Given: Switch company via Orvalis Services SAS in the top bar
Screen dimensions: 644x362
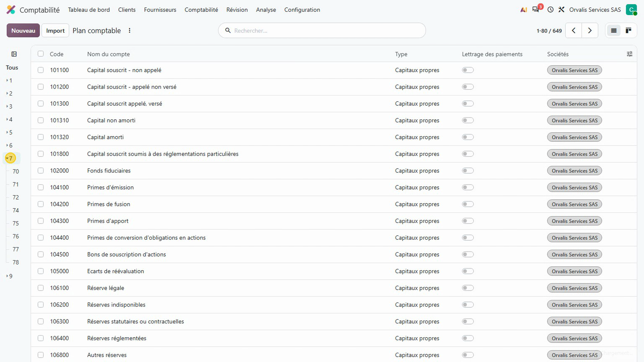Looking at the screenshot, I should 595,10.
